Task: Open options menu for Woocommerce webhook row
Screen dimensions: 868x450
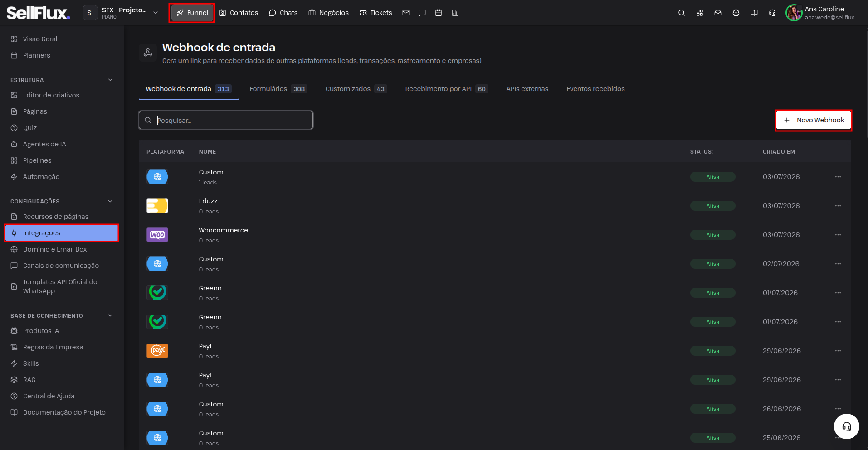Action: coord(838,235)
